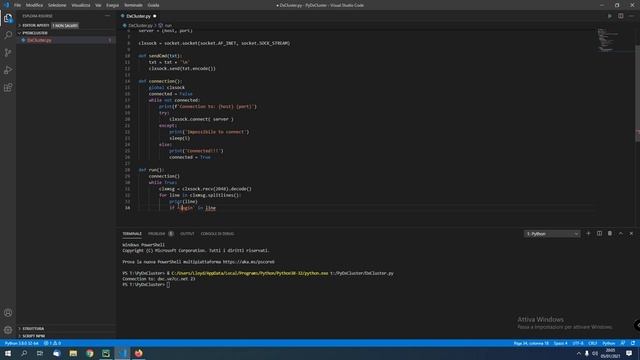This screenshot has width=640, height=360.
Task: Click DxCluster.py in the breadcrumb
Action: (140, 25)
